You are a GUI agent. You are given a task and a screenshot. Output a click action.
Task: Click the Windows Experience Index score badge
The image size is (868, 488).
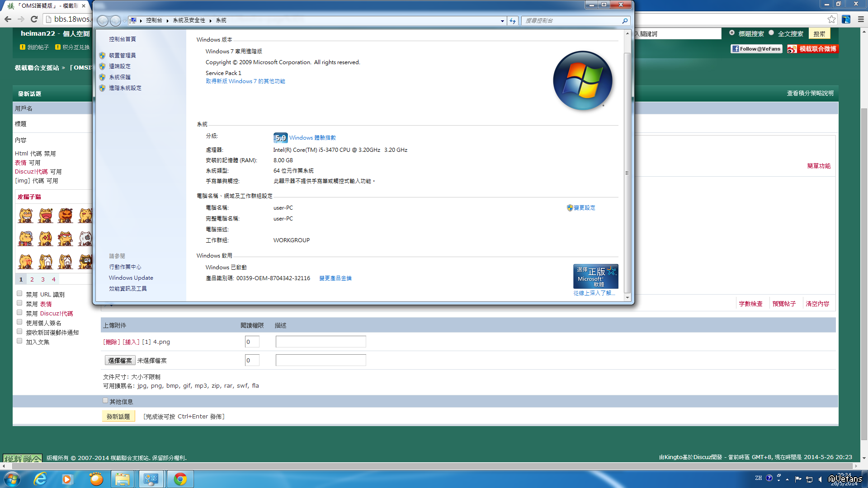[x=280, y=138]
